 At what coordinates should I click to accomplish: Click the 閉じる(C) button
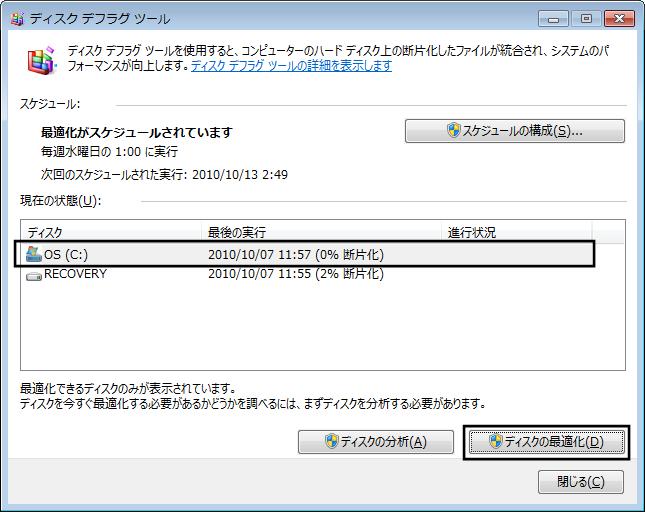pos(580,482)
